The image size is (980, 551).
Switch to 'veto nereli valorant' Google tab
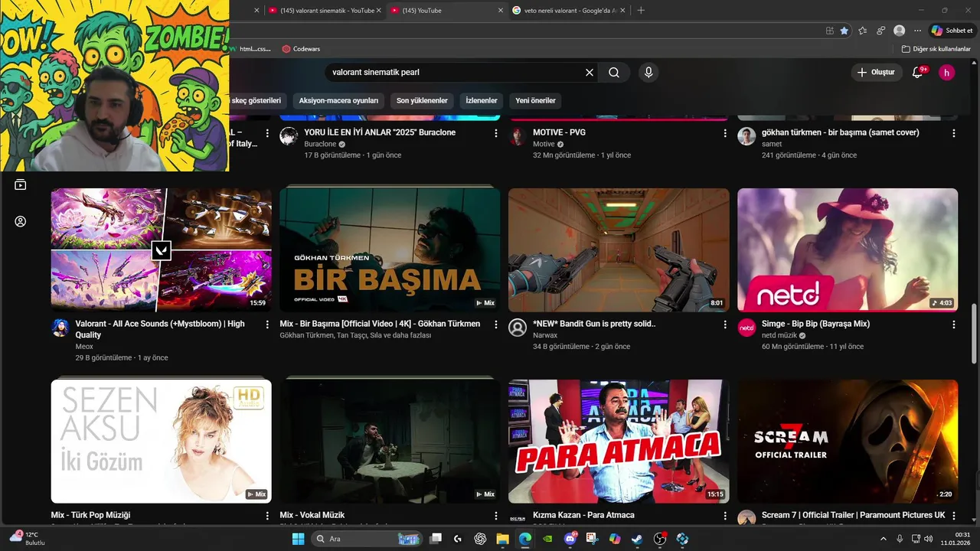[x=568, y=10]
